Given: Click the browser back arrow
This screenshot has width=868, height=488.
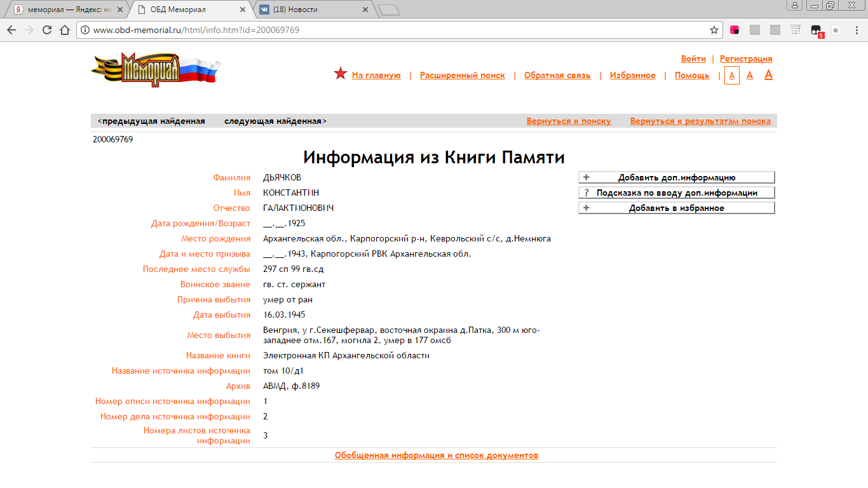Looking at the screenshot, I should (x=11, y=30).
